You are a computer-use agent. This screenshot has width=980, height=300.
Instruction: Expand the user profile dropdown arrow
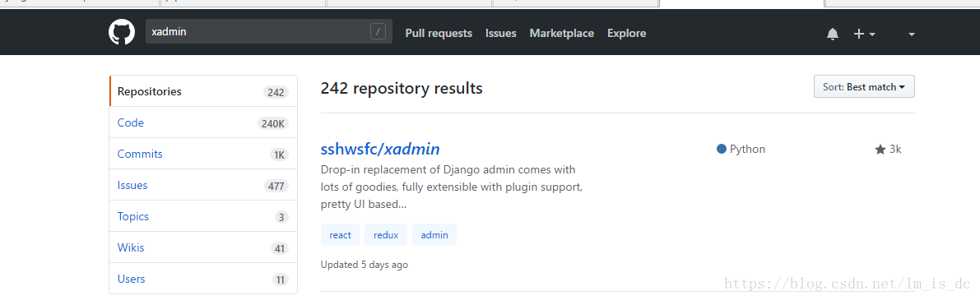tap(912, 35)
